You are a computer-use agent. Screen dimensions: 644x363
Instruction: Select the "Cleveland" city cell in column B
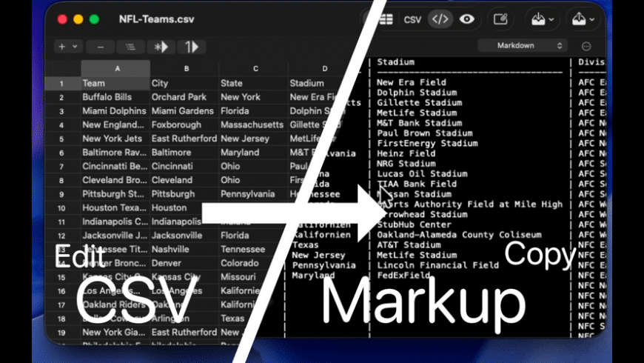click(x=184, y=181)
